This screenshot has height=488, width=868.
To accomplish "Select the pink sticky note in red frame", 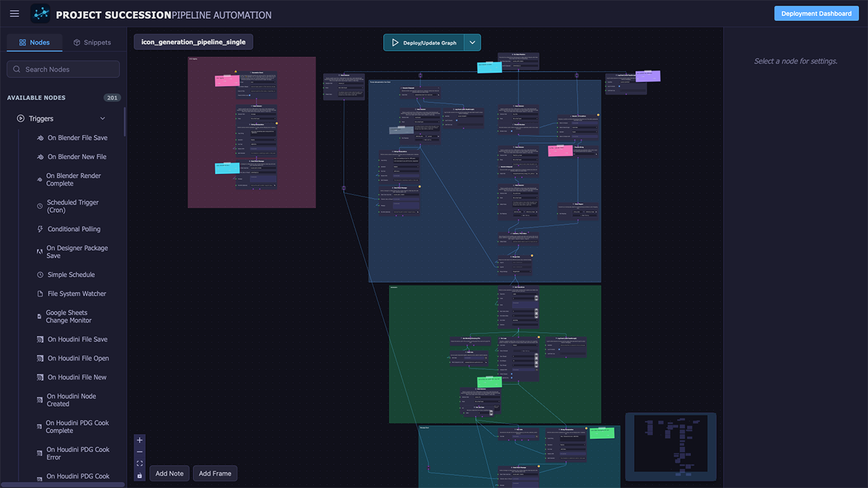I will pyautogui.click(x=227, y=81).
